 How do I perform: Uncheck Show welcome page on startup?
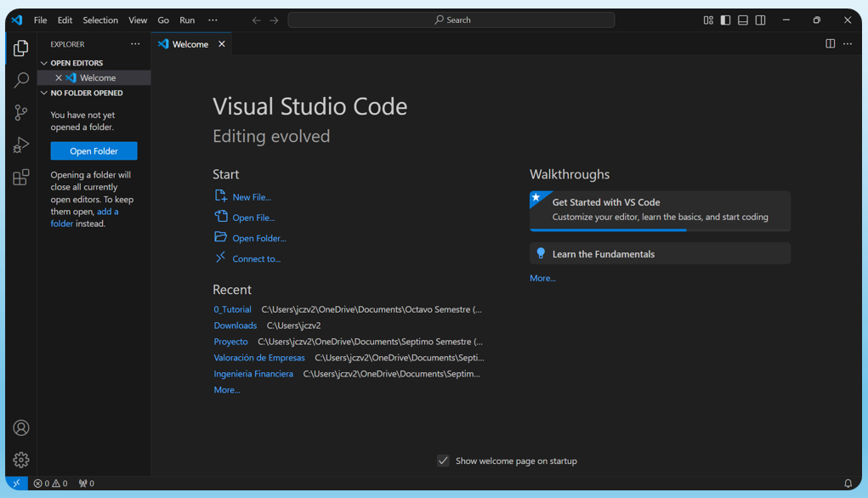pyautogui.click(x=443, y=461)
